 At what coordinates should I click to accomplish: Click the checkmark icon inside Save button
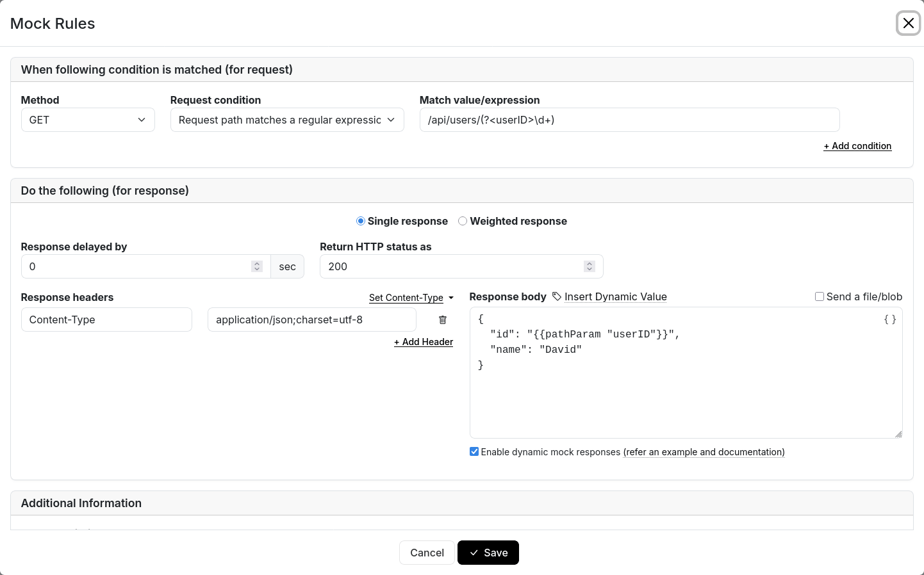pyautogui.click(x=474, y=553)
